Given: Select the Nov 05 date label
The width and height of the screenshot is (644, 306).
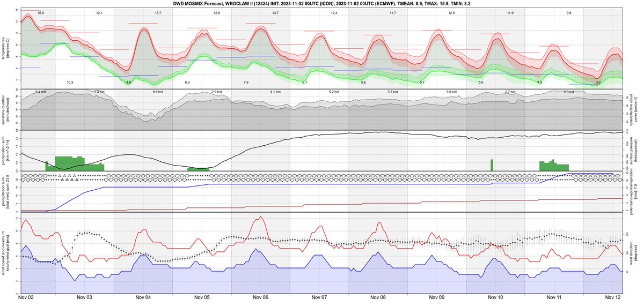Looking at the screenshot, I should 202,297.
